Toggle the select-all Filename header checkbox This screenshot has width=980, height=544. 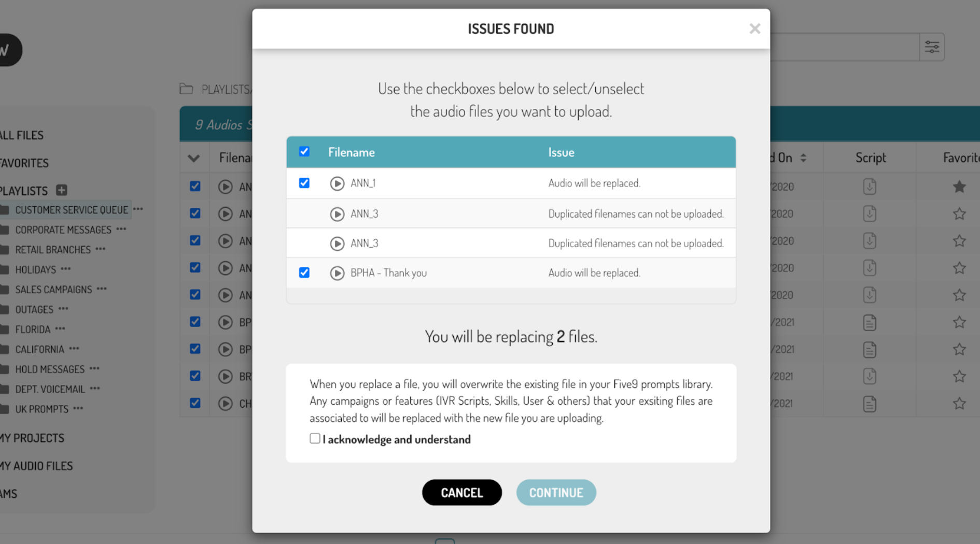click(x=304, y=152)
